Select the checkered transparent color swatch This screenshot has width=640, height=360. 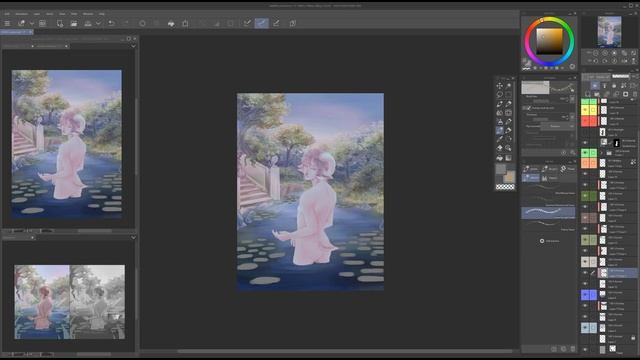[505, 187]
